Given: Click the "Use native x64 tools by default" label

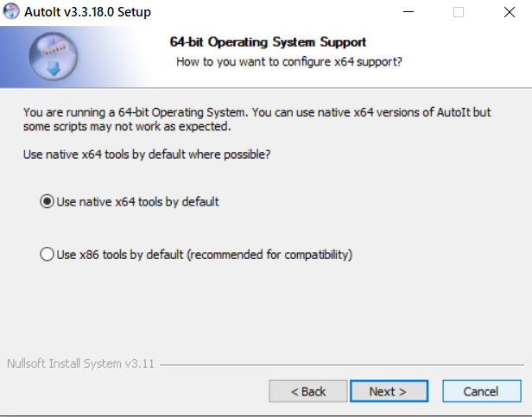Looking at the screenshot, I should click(x=138, y=202).
